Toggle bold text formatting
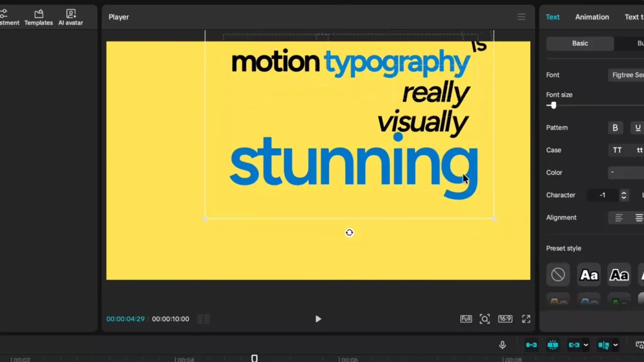The height and width of the screenshot is (362, 644). point(615,128)
